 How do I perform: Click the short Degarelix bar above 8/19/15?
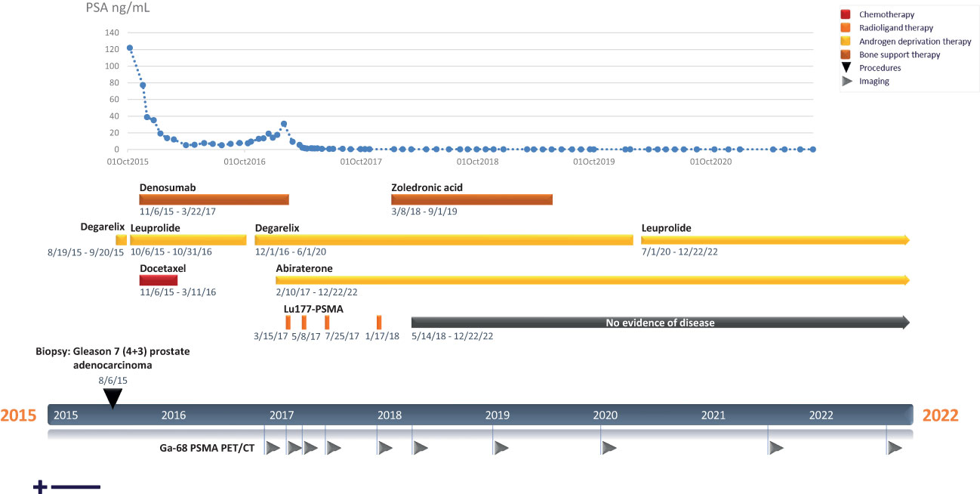[x=121, y=240]
